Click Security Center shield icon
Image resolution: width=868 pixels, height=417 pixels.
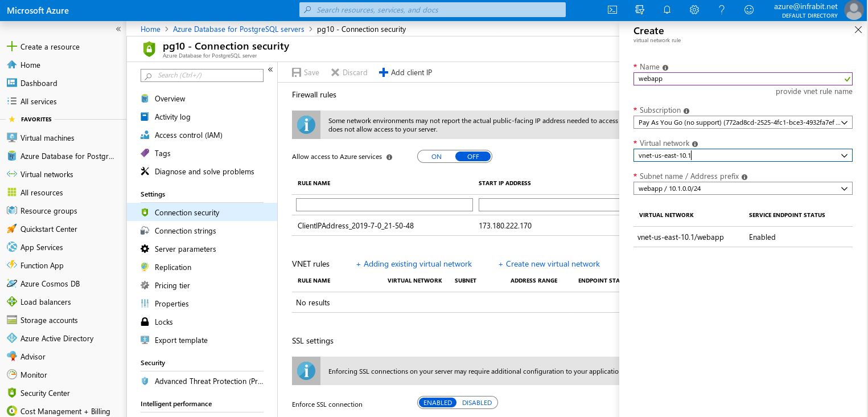point(11,393)
